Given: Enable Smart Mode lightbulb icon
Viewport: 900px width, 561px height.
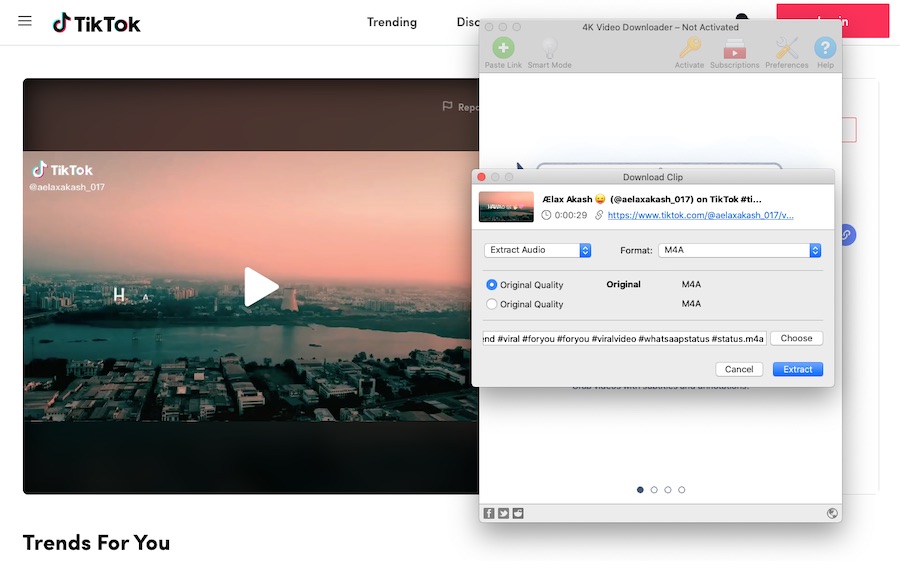Looking at the screenshot, I should (x=549, y=48).
